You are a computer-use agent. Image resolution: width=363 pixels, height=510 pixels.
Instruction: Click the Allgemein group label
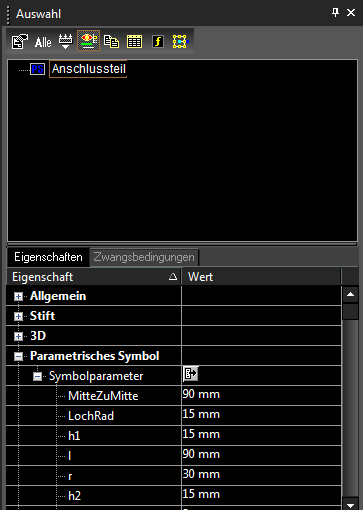pos(58,296)
